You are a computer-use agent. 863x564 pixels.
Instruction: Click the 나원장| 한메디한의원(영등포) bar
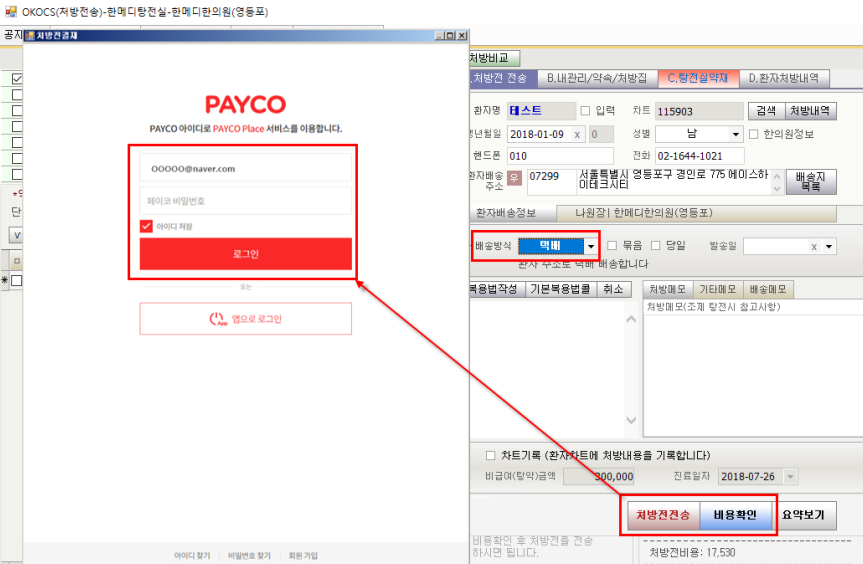697,213
